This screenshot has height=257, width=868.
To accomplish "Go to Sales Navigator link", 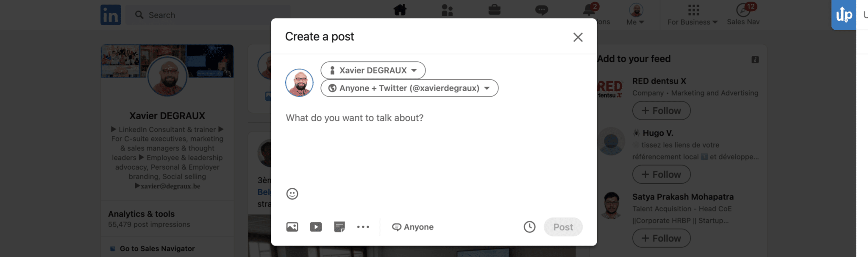I will click(x=157, y=249).
